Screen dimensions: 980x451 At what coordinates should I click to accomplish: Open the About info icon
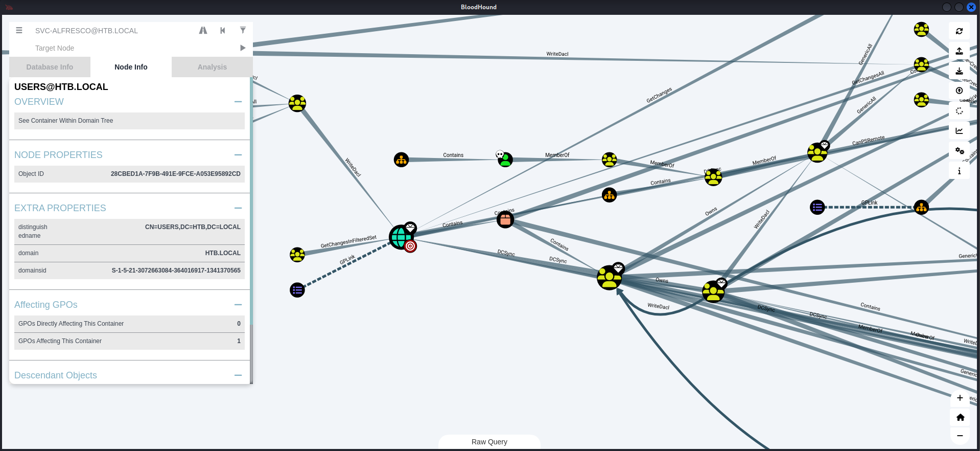pos(959,171)
